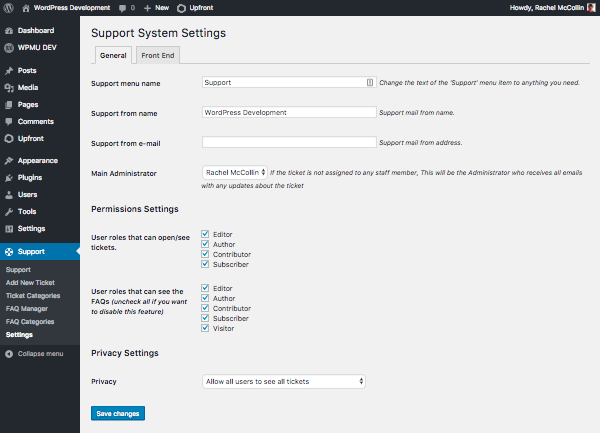Uncheck Subscriber under FAQ visibility roles
The image size is (600, 433).
click(x=205, y=318)
